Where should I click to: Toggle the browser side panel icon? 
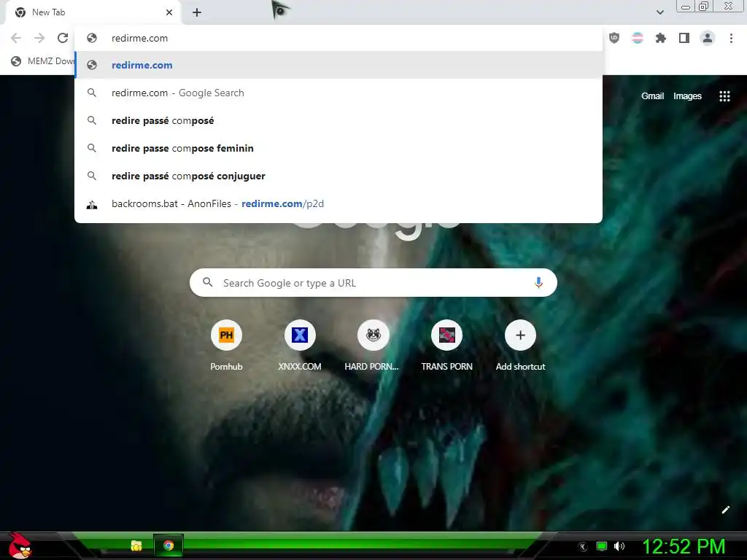684,38
